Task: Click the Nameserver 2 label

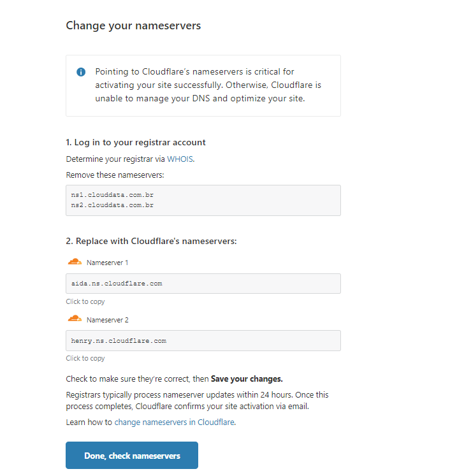Action: pos(107,319)
